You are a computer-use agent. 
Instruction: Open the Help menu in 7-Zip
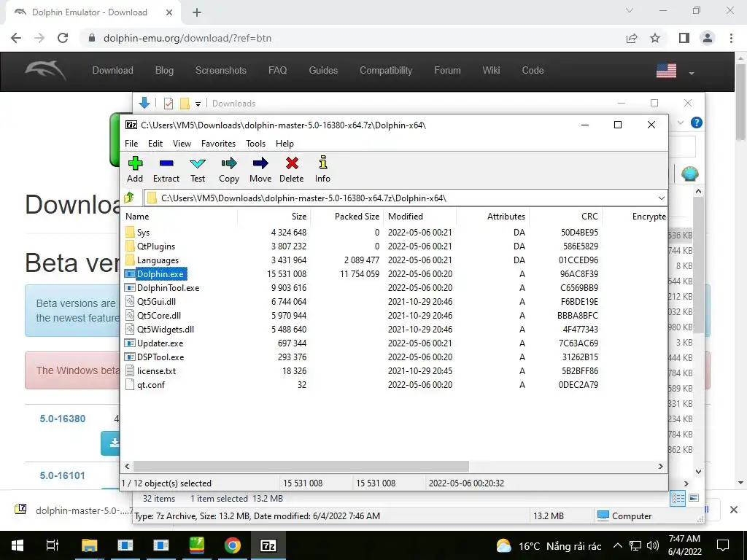(285, 144)
